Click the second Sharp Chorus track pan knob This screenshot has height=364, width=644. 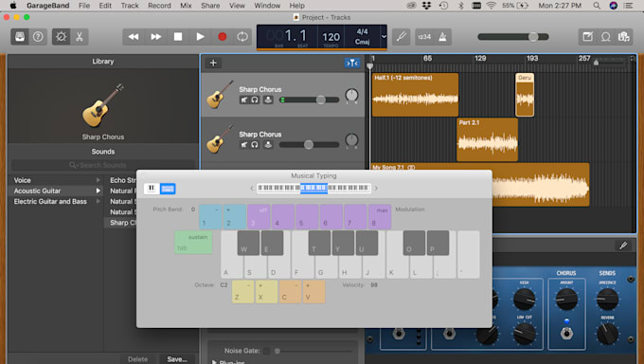pyautogui.click(x=351, y=140)
